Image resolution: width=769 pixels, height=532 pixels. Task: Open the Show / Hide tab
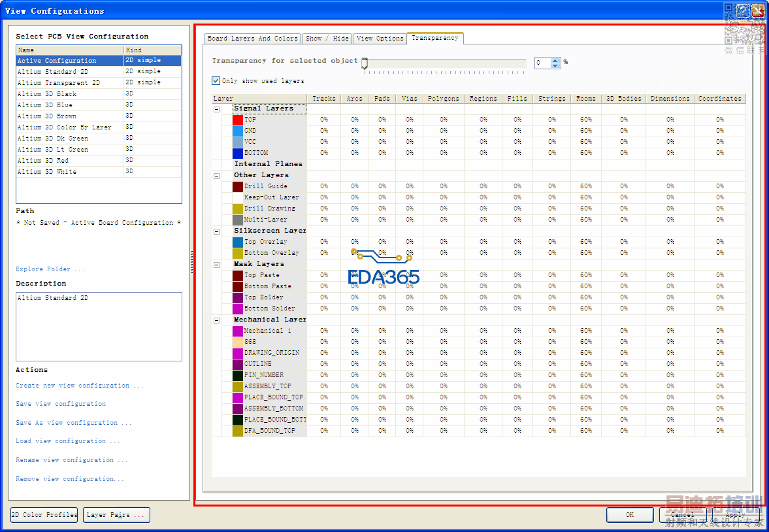pyautogui.click(x=327, y=39)
